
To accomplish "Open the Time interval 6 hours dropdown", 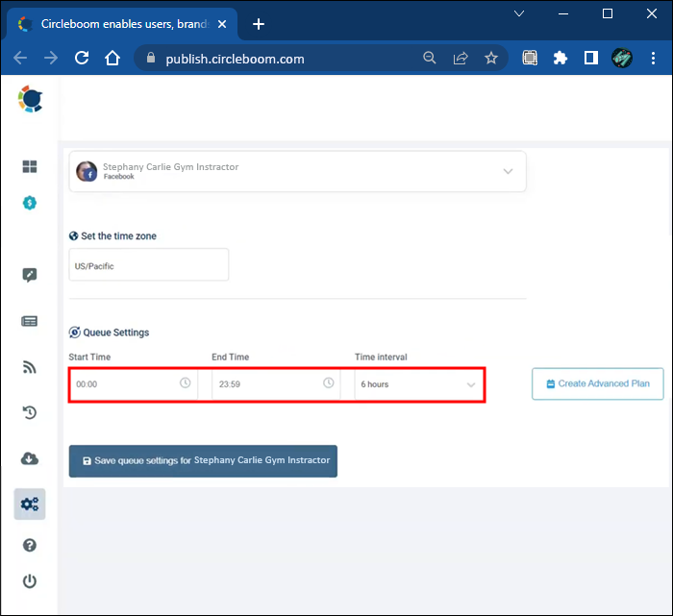I will tap(417, 384).
